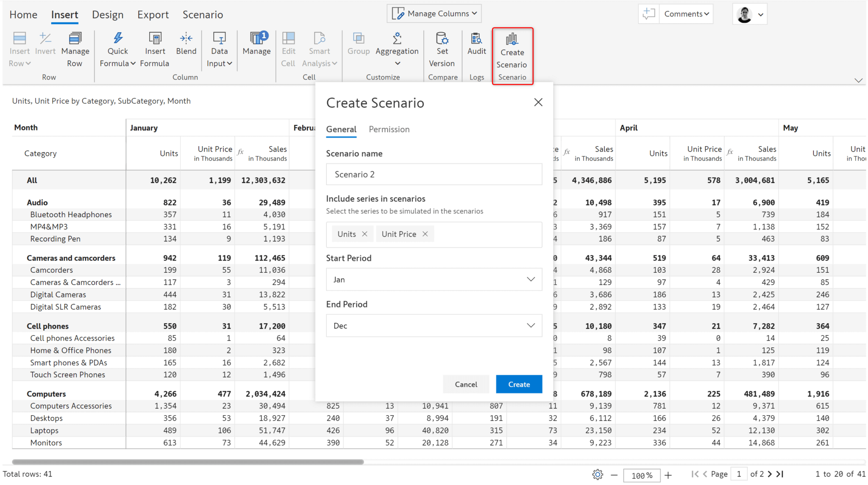Open the Blend column tool
Screen dimensions: 868x485
(x=186, y=44)
